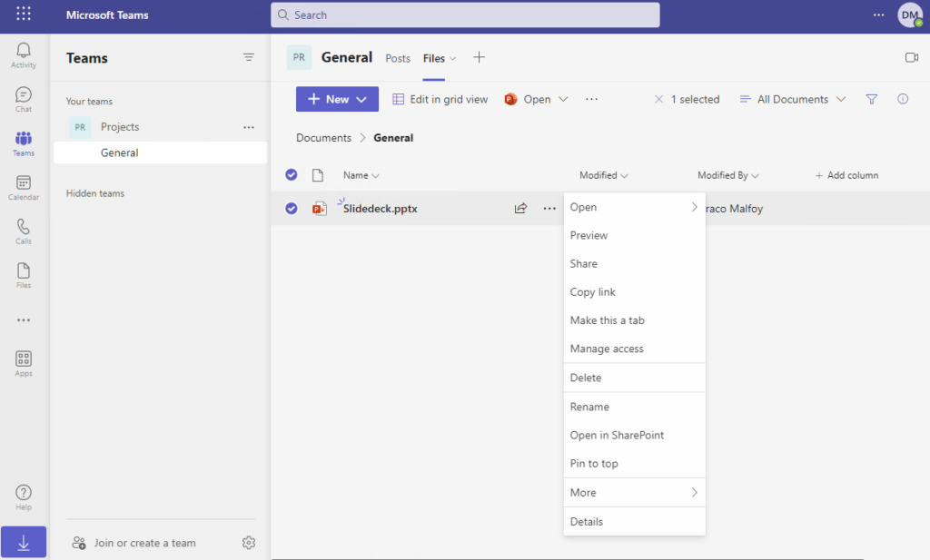
Task: Open the Apps icon near the bottom
Action: (x=23, y=361)
